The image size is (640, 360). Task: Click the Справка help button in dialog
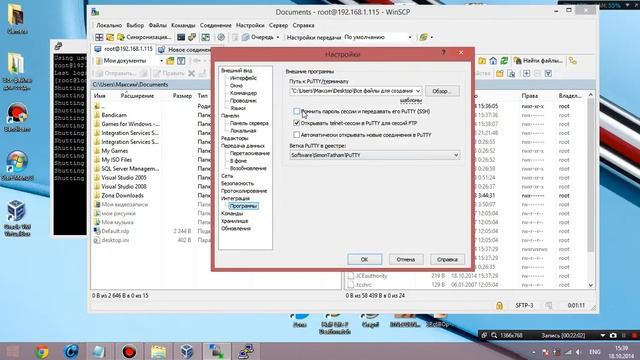(x=447, y=259)
